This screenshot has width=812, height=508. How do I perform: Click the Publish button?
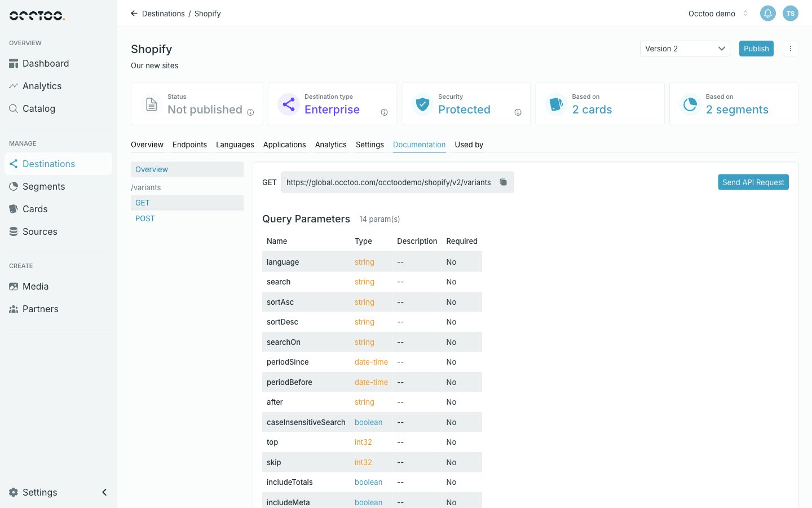(x=756, y=49)
